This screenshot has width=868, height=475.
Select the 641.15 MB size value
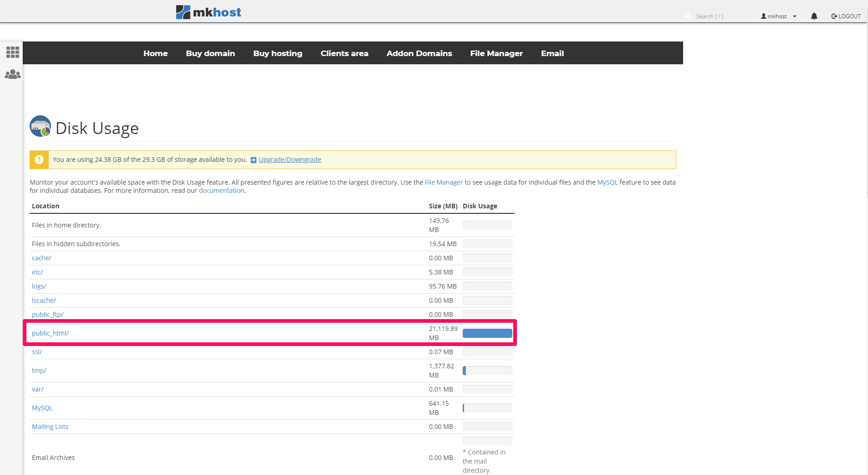point(439,408)
